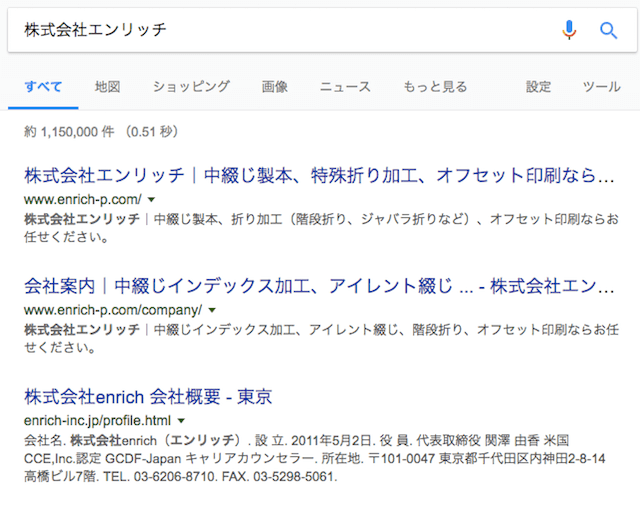
Task: Open the ニュース tab
Action: pos(345,87)
